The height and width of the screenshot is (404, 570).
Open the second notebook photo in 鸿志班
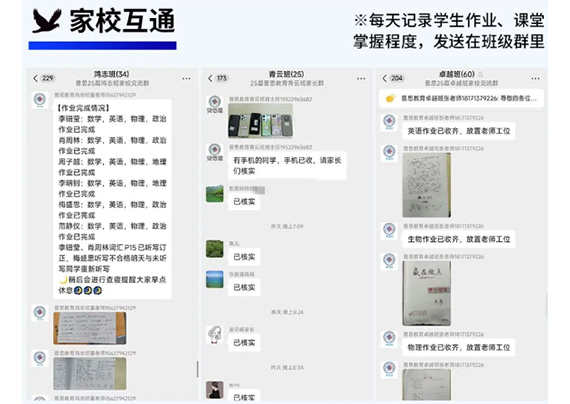click(x=90, y=373)
